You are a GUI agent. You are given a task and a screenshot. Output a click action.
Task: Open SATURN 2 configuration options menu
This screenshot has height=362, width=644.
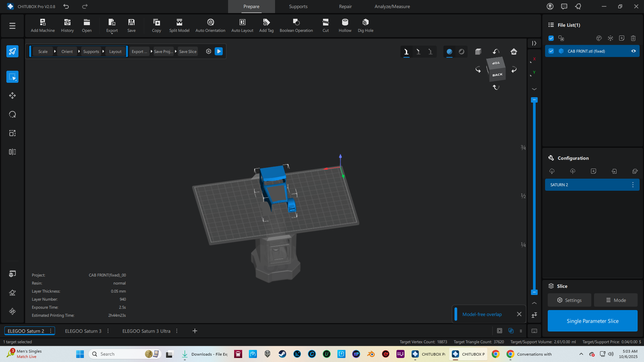tap(633, 185)
